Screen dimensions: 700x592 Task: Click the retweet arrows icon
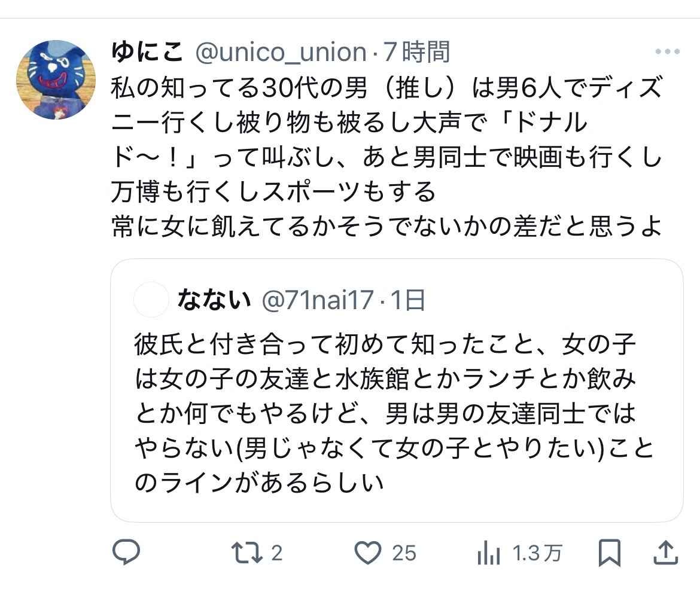click(x=247, y=553)
